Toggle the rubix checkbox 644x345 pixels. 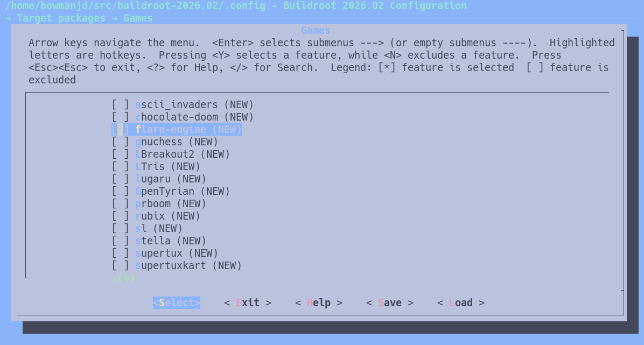[x=121, y=216]
